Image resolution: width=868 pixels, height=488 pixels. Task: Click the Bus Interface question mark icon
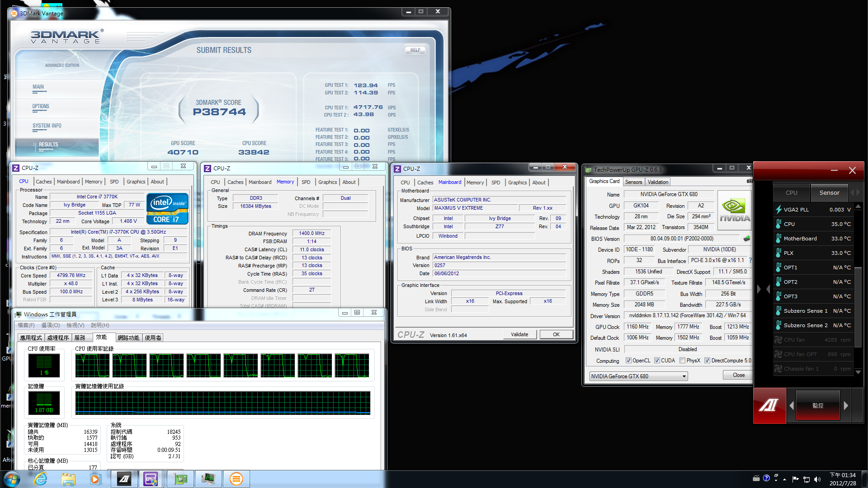click(x=750, y=260)
